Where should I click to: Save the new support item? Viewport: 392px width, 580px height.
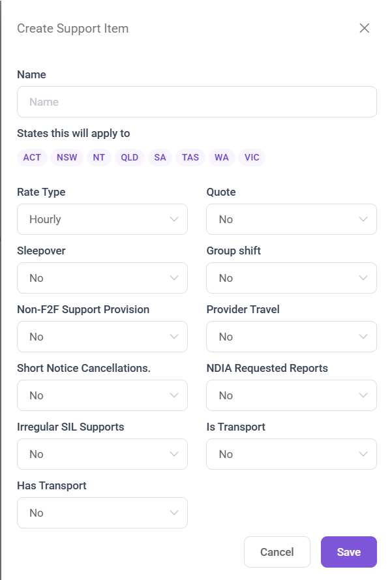tap(348, 552)
